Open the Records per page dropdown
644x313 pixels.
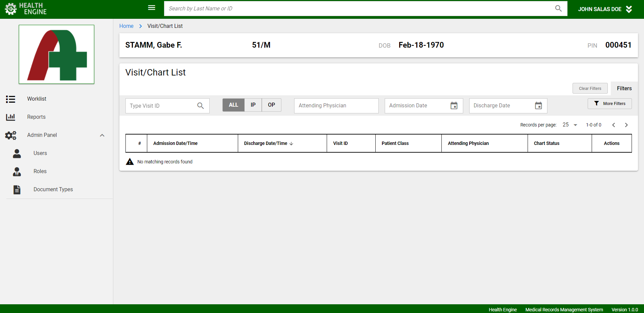click(x=570, y=125)
